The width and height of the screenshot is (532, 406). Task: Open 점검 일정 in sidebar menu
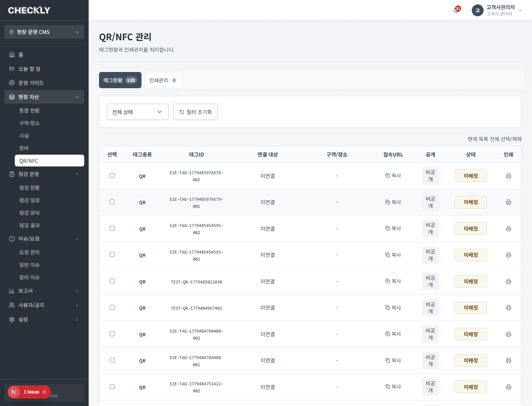tap(30, 200)
